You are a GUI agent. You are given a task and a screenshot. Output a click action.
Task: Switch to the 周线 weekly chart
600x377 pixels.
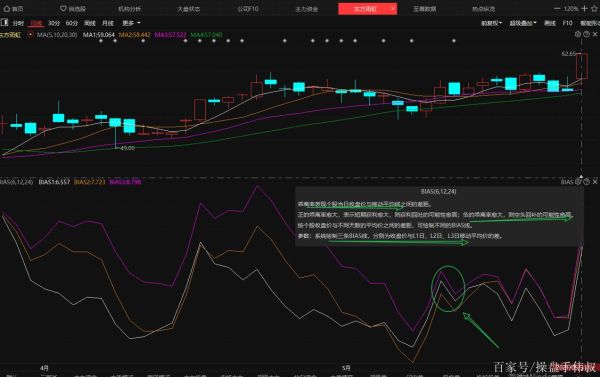tap(90, 23)
